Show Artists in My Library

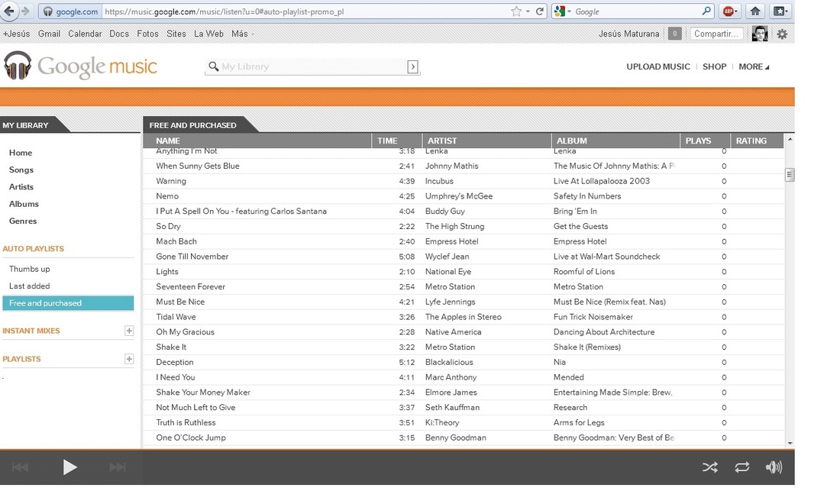[21, 187]
